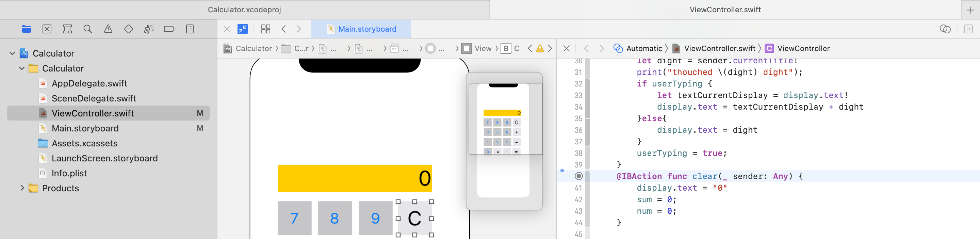
Task: Expand the Products folder
Action: pos(22,188)
